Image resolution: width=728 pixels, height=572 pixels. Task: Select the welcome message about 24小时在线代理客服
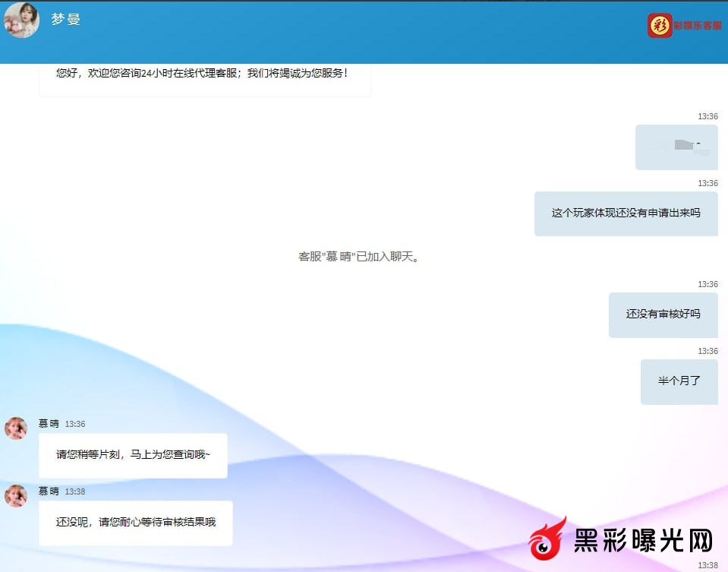pos(202,74)
